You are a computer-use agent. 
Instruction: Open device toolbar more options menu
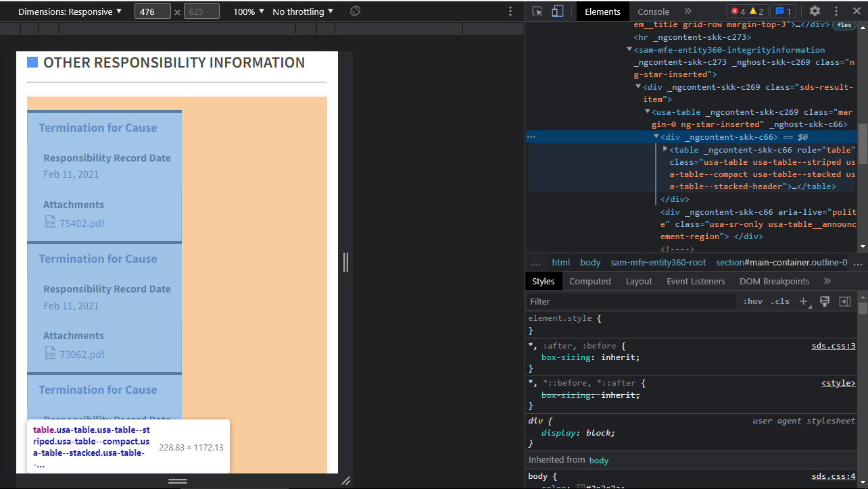coord(510,11)
